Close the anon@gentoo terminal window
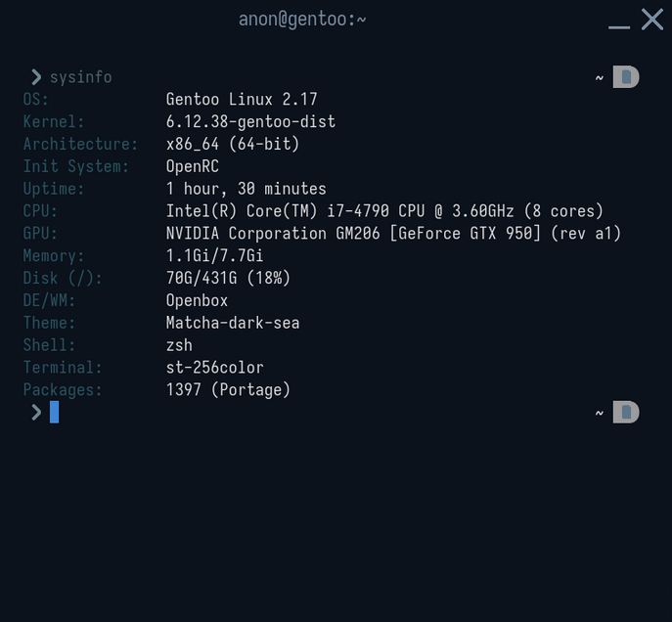Image resolution: width=672 pixels, height=622 pixels. coord(652,20)
